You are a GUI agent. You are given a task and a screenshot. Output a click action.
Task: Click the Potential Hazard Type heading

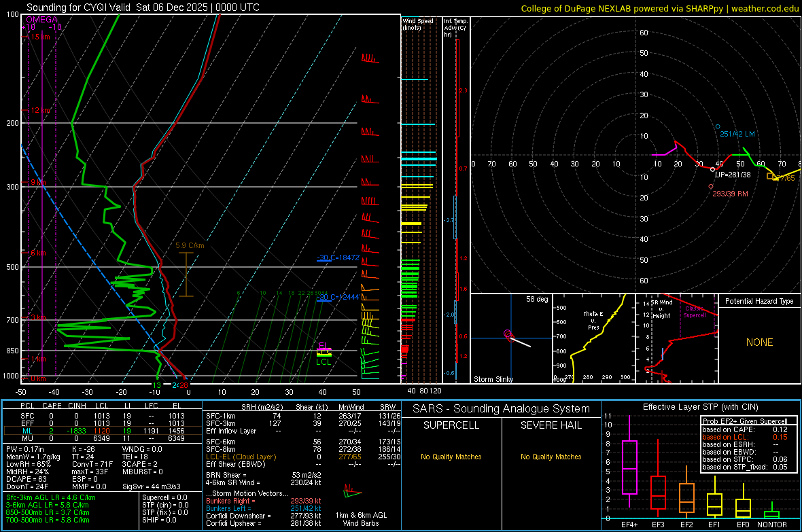pyautogui.click(x=760, y=301)
